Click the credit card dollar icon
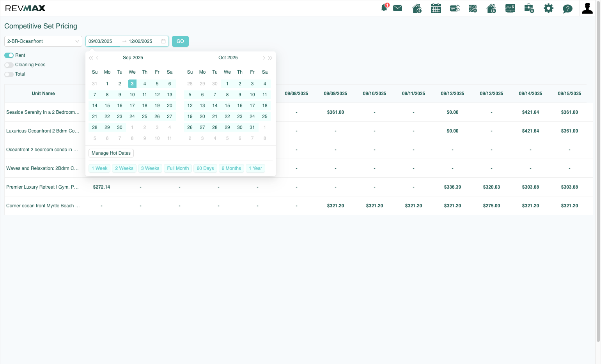The height and width of the screenshot is (364, 601). click(455, 8)
